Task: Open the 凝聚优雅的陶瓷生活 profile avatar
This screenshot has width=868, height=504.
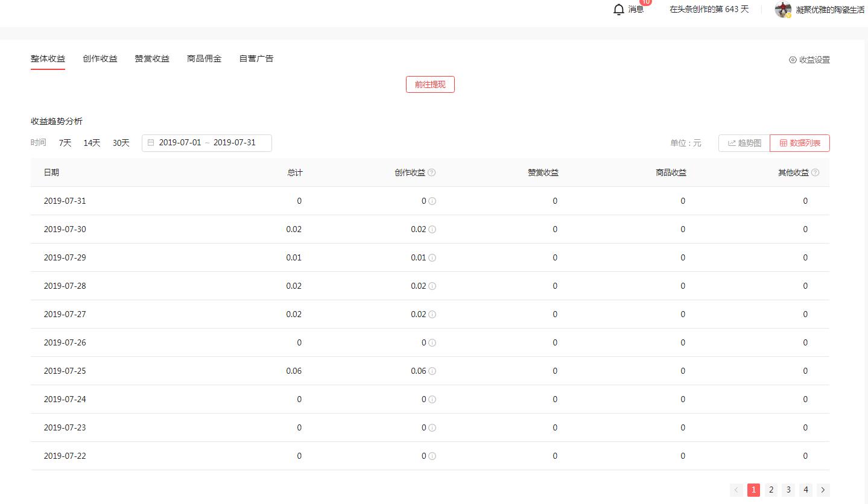Action: point(782,9)
